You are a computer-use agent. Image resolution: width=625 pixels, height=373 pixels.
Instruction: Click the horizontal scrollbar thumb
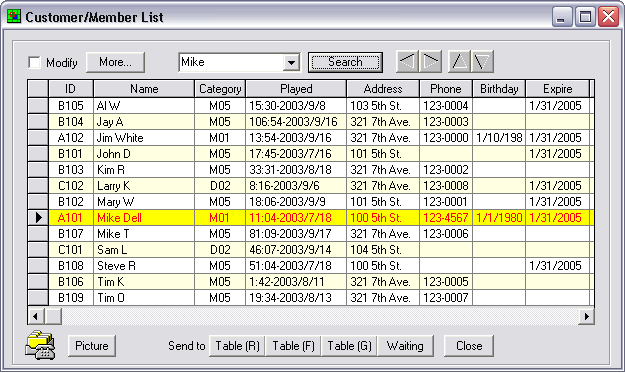(x=53, y=316)
